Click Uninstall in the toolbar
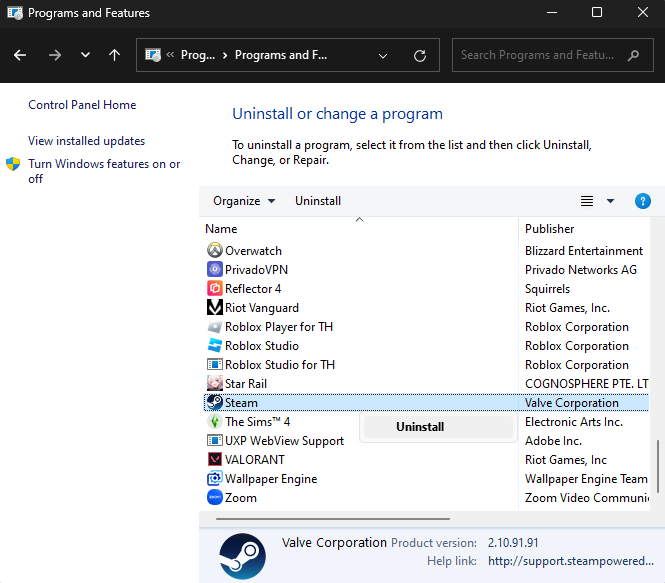This screenshot has width=665, height=583. tap(318, 201)
